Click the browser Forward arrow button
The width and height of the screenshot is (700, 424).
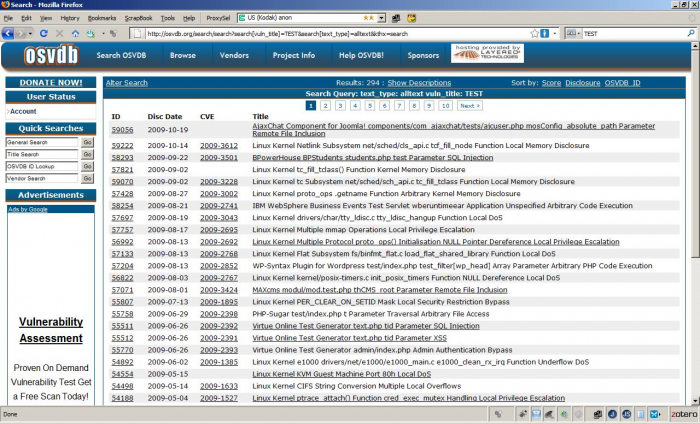pos(21,33)
